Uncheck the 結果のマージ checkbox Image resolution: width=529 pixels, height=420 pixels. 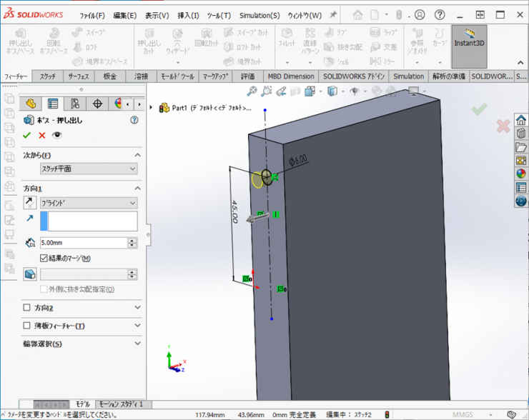44,258
